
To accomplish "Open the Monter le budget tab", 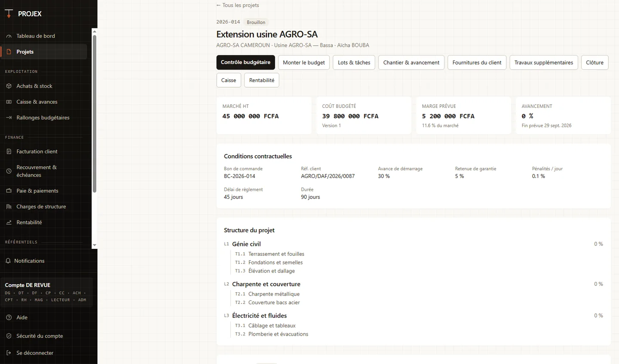I will click(x=304, y=62).
